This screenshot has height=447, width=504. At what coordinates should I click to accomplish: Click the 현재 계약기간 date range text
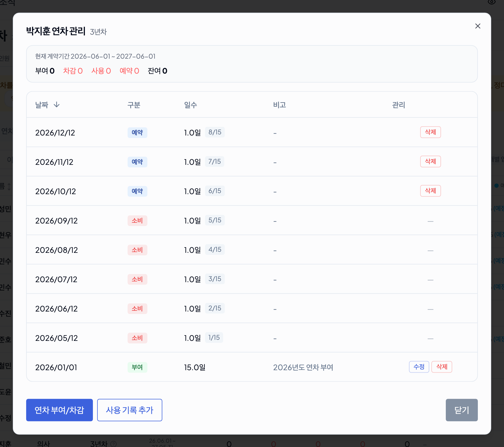click(95, 56)
